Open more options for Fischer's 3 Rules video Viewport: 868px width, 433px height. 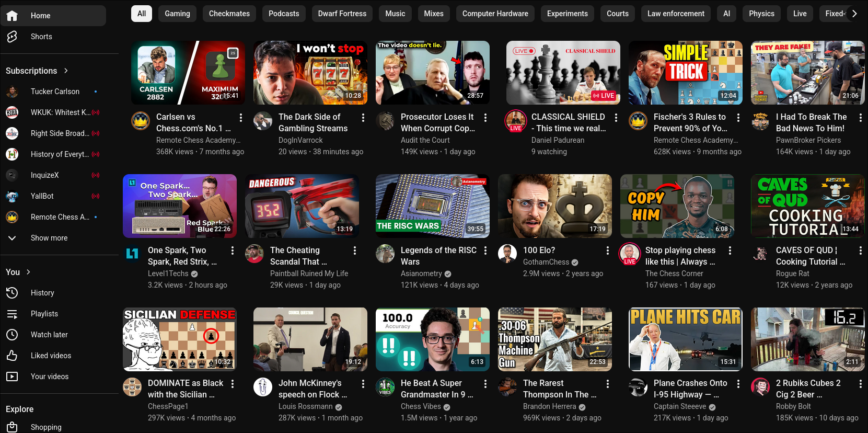tap(738, 118)
